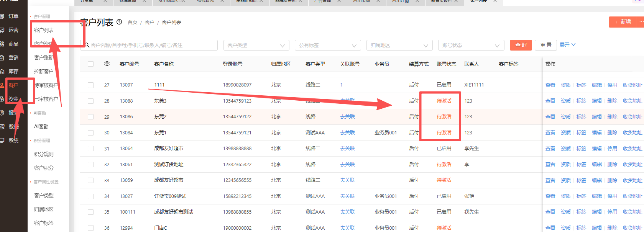Click 停用 for row 订货宝009测试
The image size is (644, 232).
point(612,196)
